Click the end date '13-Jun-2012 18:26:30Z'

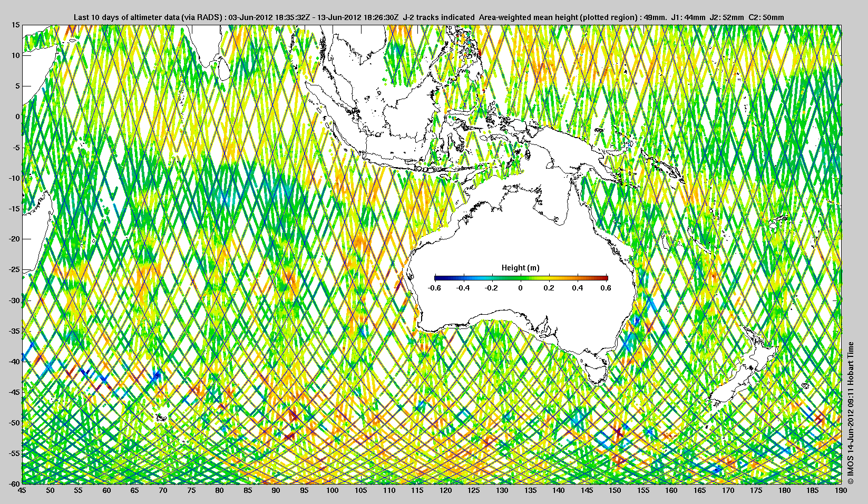pos(358,17)
